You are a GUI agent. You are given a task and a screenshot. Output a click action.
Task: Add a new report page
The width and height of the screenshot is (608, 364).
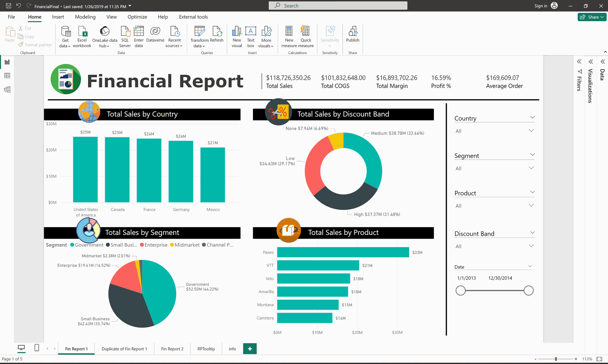pos(250,349)
